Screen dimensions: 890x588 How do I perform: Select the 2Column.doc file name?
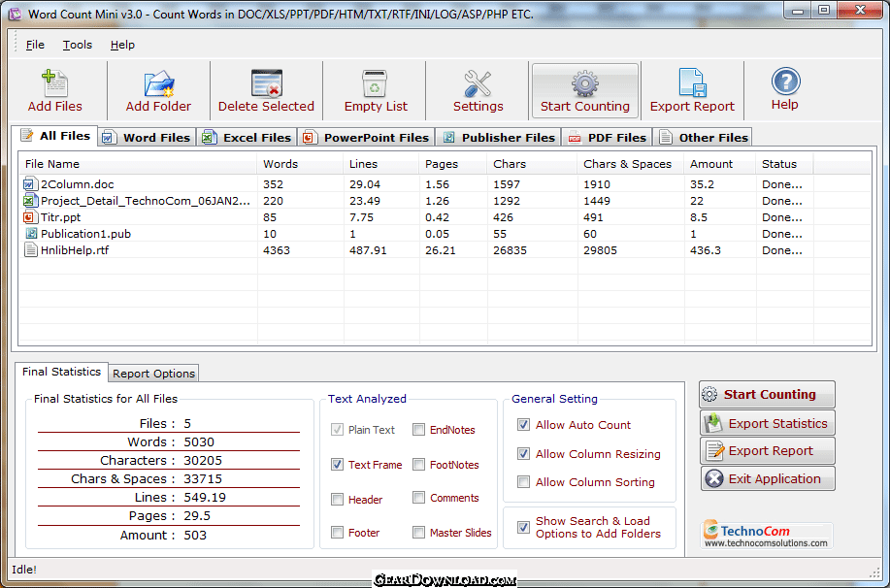point(78,184)
